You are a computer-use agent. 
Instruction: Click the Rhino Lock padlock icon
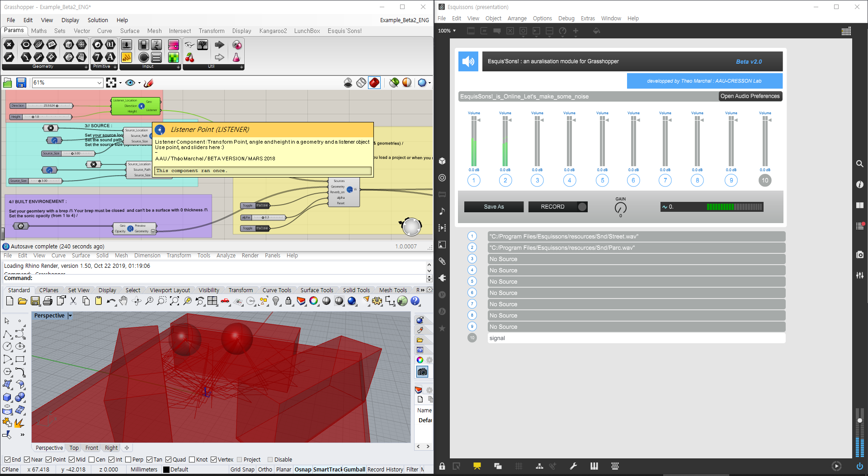pos(288,301)
